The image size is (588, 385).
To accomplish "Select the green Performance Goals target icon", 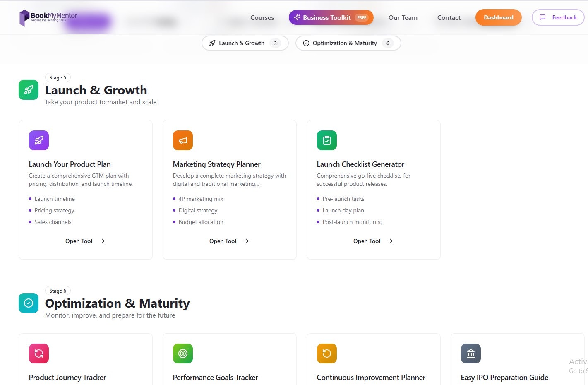I will [x=182, y=354].
